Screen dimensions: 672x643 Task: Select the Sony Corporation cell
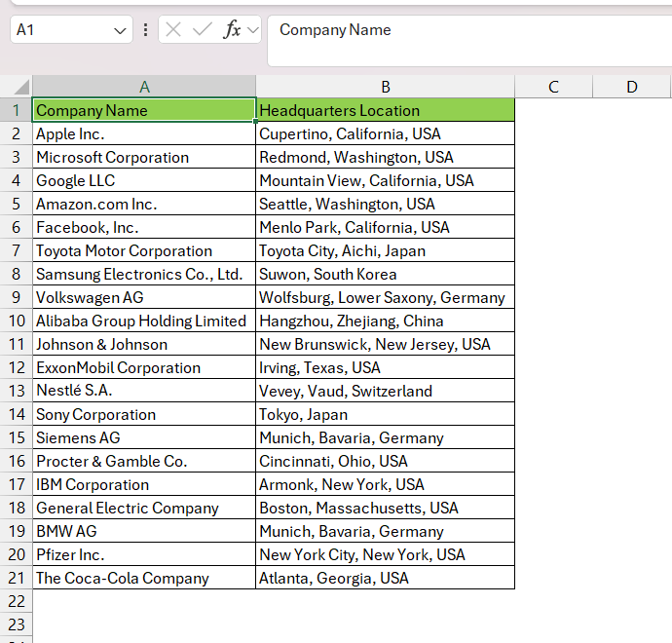(x=144, y=414)
